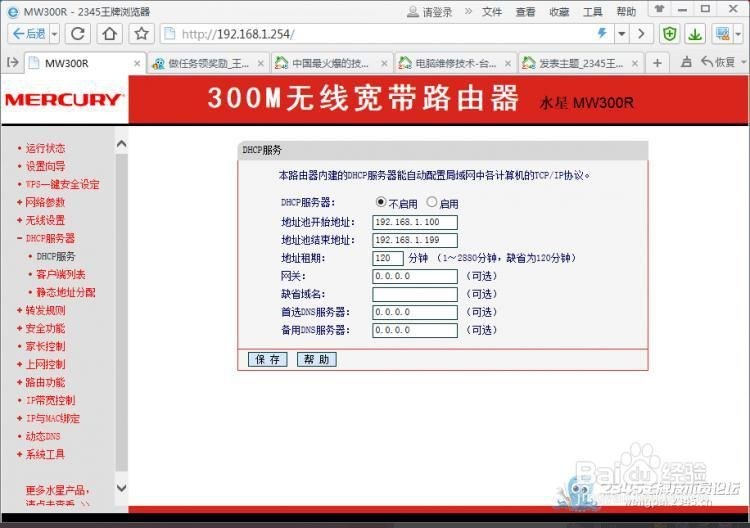Viewport: 750px width, 528px height.
Task: Go to the browser home page icon
Action: (110, 34)
